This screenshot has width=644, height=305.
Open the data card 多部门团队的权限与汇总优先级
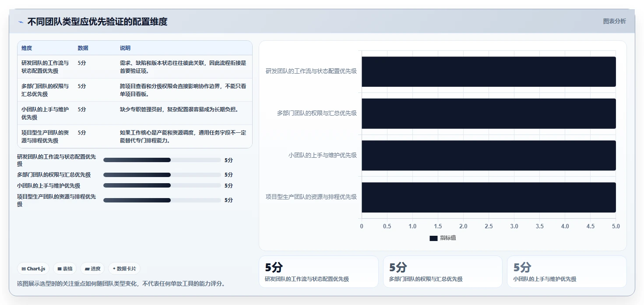pos(443,272)
